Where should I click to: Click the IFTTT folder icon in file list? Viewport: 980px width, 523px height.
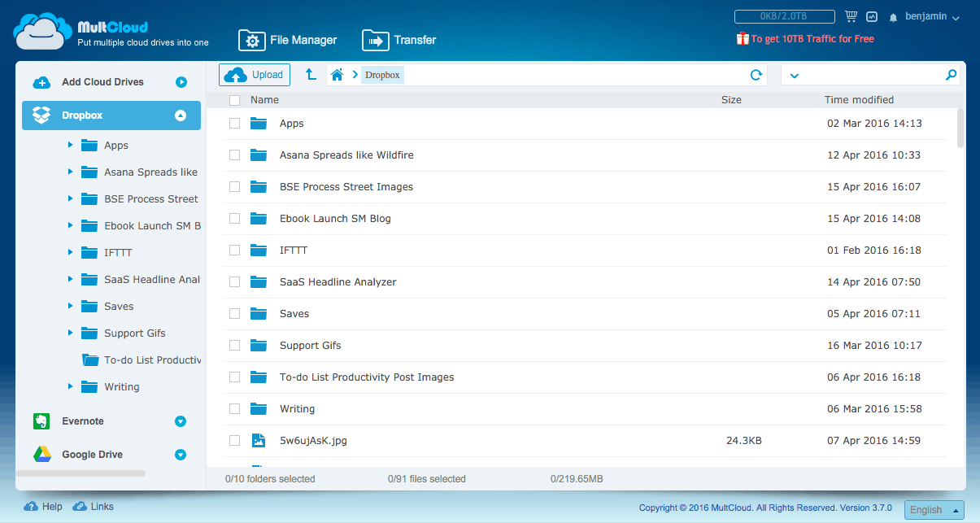259,250
